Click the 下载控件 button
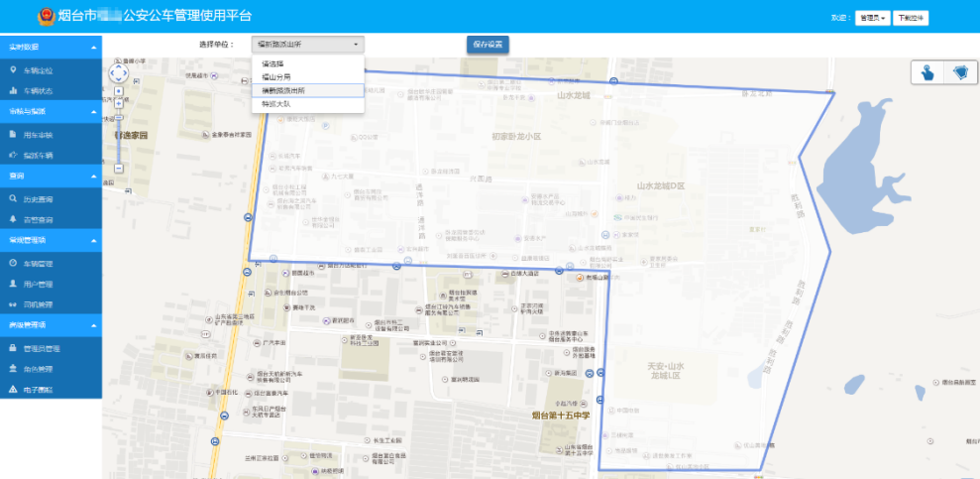 (x=910, y=18)
